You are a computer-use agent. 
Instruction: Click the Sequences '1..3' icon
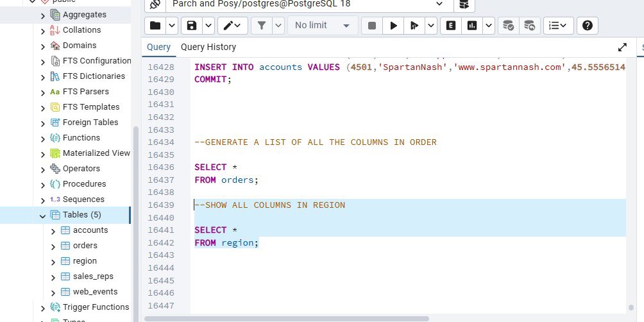pos(55,199)
